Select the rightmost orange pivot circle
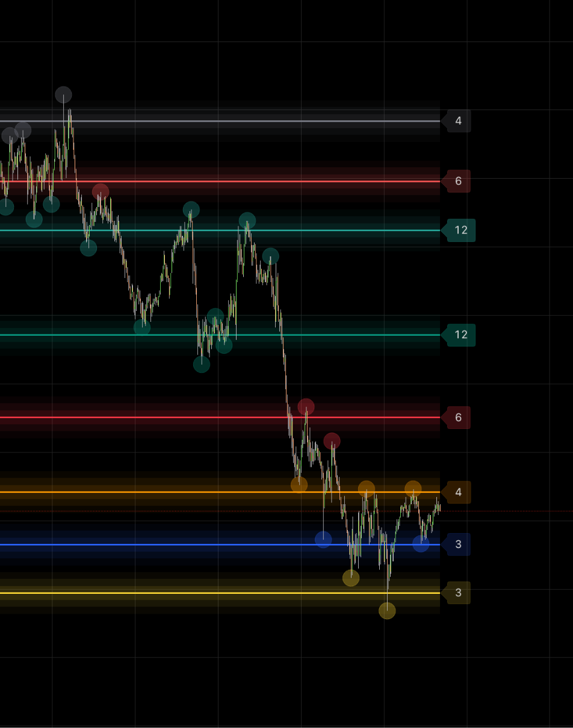This screenshot has width=573, height=728. point(413,489)
